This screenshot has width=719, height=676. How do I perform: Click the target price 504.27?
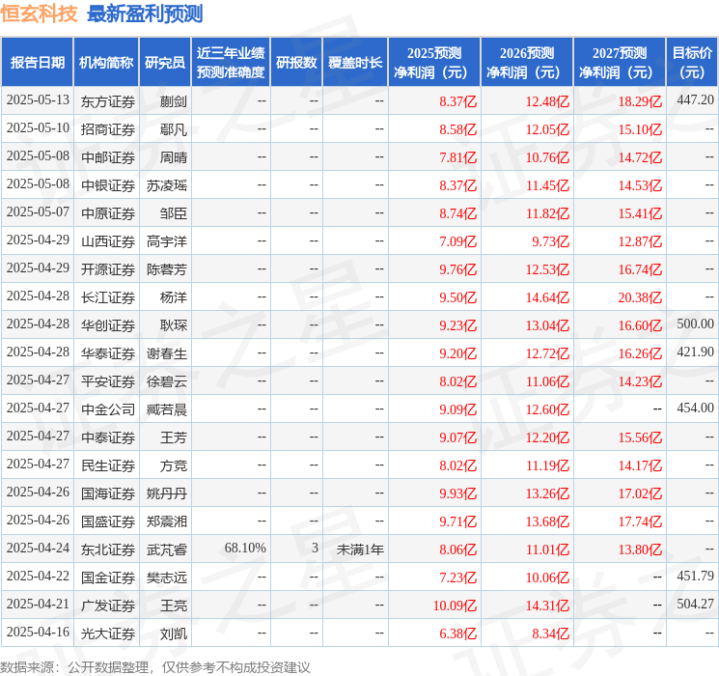[x=695, y=604]
